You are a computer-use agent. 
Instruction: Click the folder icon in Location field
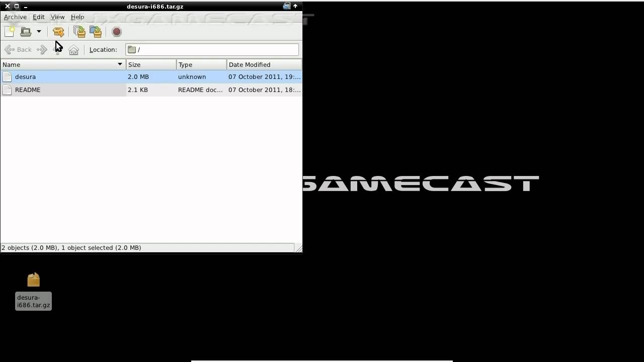pos(132,49)
